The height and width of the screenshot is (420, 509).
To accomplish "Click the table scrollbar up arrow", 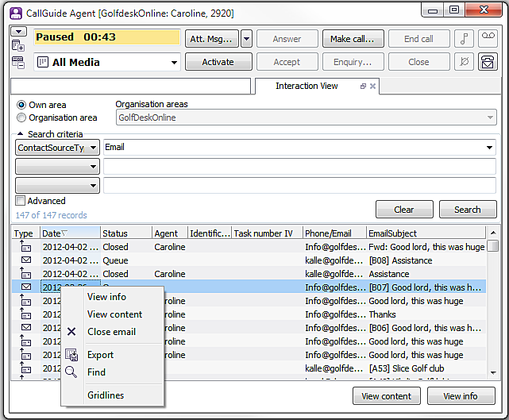I will (x=493, y=233).
